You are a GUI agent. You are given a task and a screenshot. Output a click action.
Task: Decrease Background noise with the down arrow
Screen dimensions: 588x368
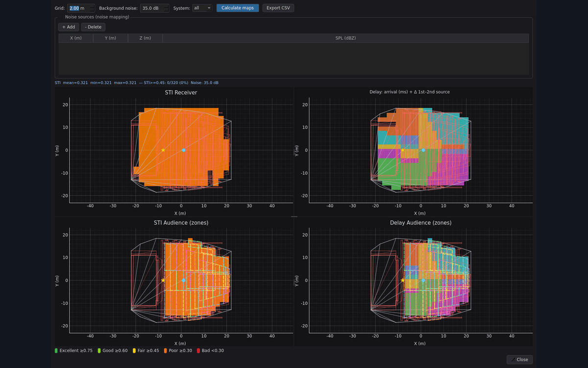click(167, 10)
